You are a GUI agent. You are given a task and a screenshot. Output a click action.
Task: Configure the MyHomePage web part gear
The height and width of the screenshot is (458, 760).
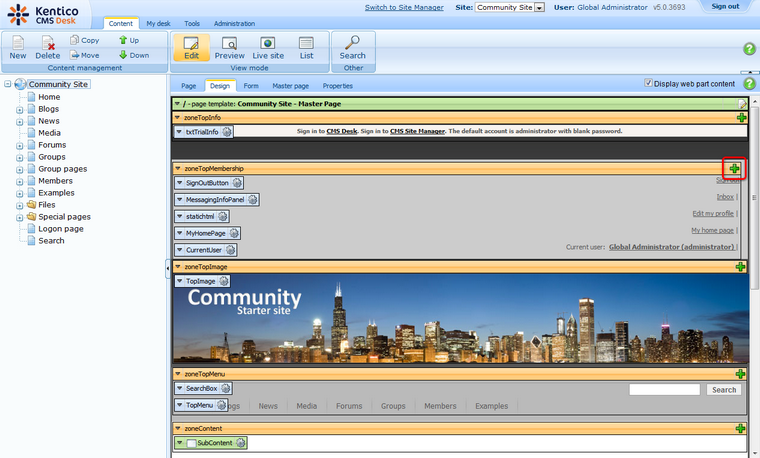(234, 233)
